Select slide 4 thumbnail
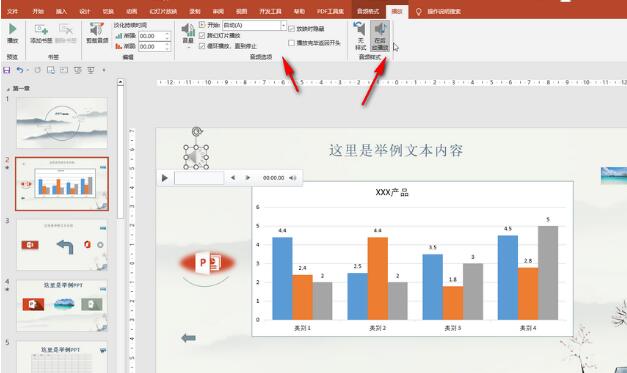 point(62,306)
